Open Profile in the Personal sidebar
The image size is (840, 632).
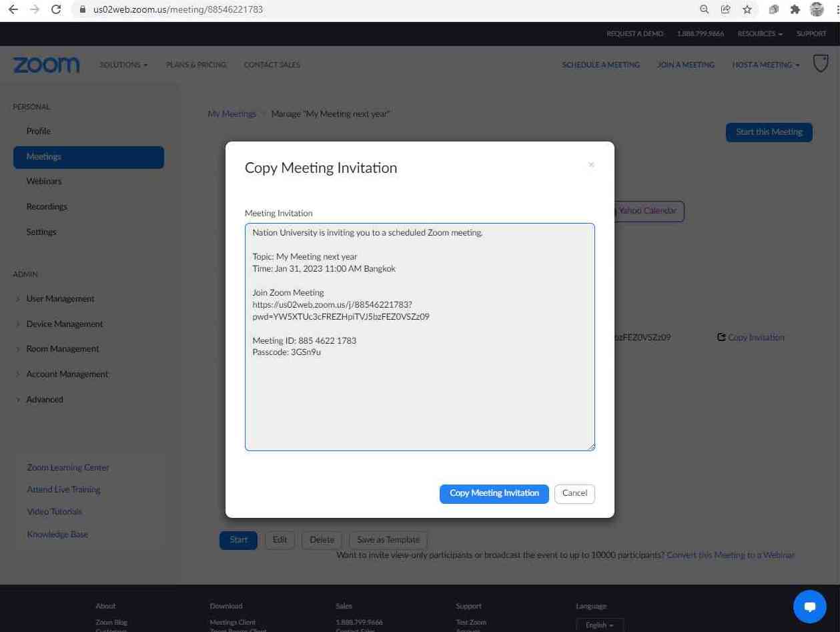coord(39,131)
